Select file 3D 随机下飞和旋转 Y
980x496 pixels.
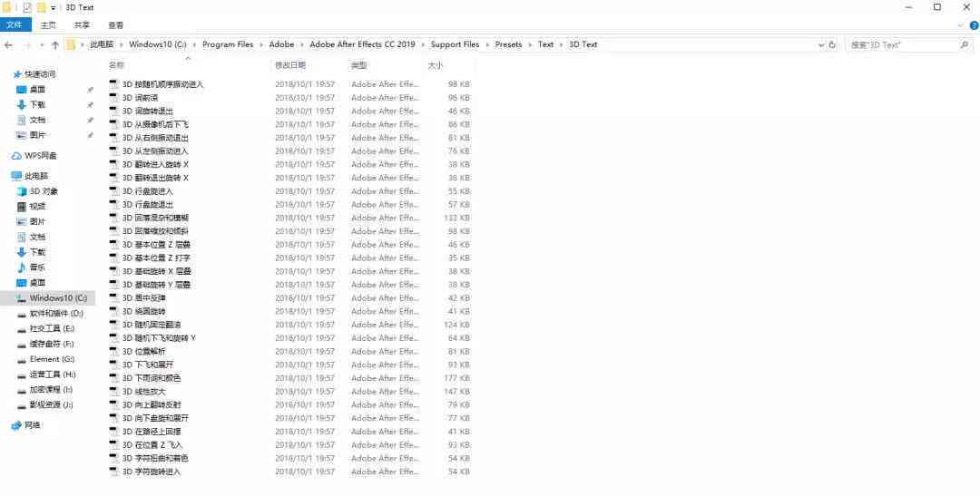tap(159, 338)
